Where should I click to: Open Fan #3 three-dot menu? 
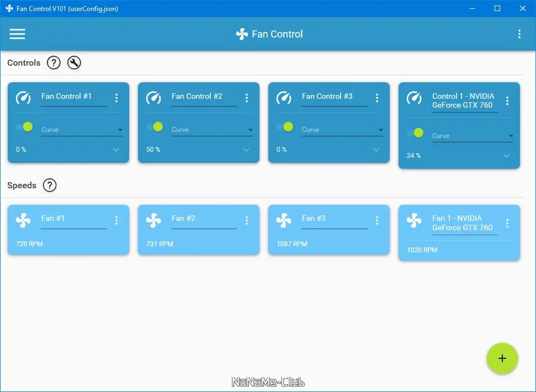coord(377,220)
